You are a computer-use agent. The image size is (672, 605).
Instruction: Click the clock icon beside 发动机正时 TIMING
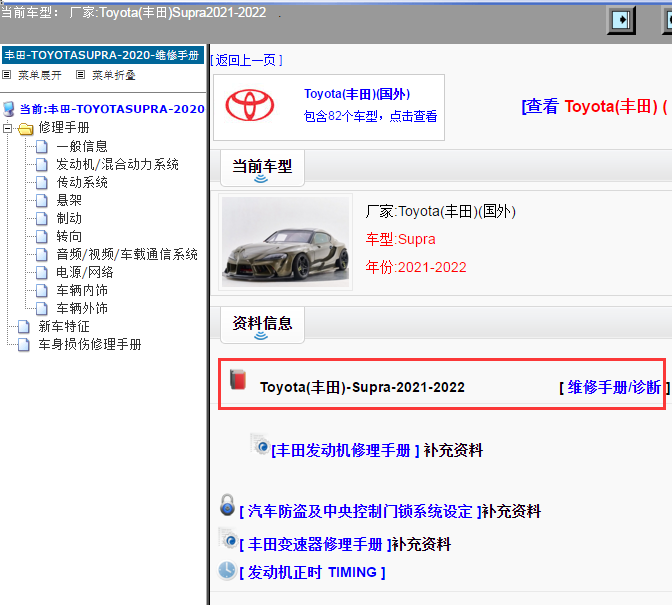[x=227, y=571]
